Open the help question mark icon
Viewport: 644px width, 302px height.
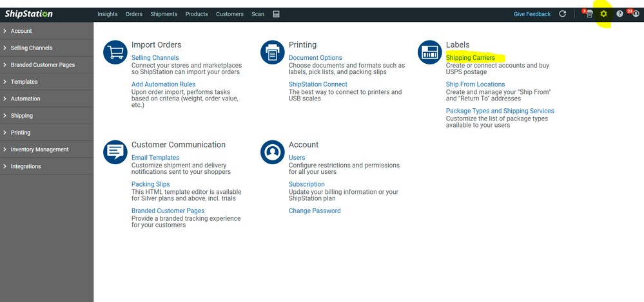tap(620, 14)
